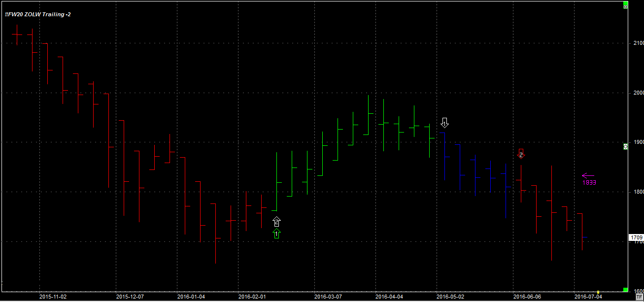644x302 pixels.
Task: Click the yellow marker on the time axis
Action: pos(598,292)
